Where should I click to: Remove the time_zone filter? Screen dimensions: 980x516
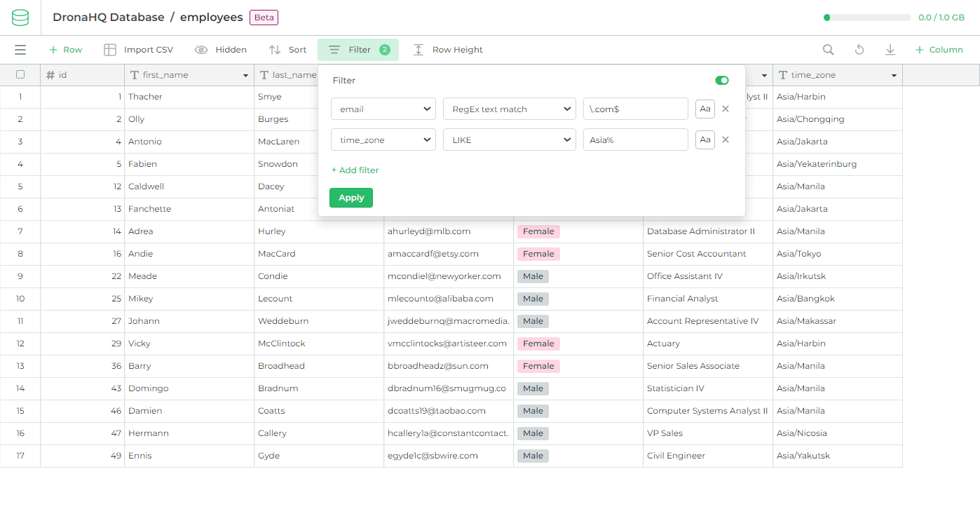pyautogui.click(x=726, y=140)
